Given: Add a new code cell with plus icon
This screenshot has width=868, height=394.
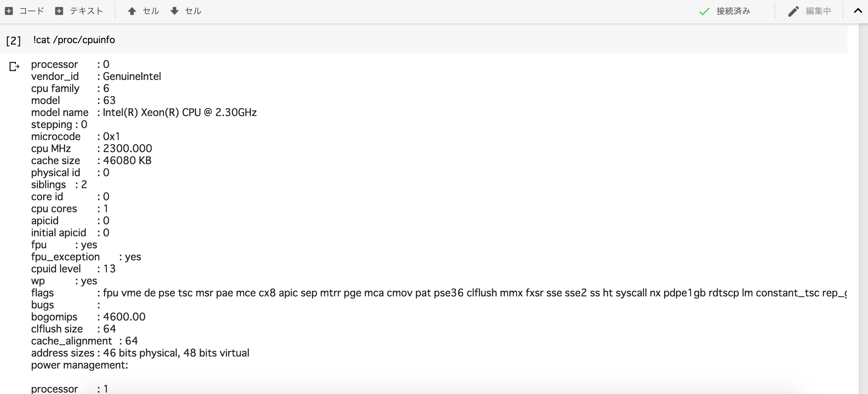Looking at the screenshot, I should coord(9,11).
